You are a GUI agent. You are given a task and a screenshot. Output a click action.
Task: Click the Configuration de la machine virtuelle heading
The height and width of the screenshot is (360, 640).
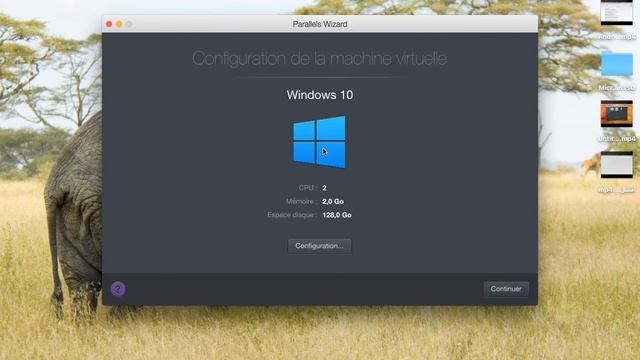320,58
